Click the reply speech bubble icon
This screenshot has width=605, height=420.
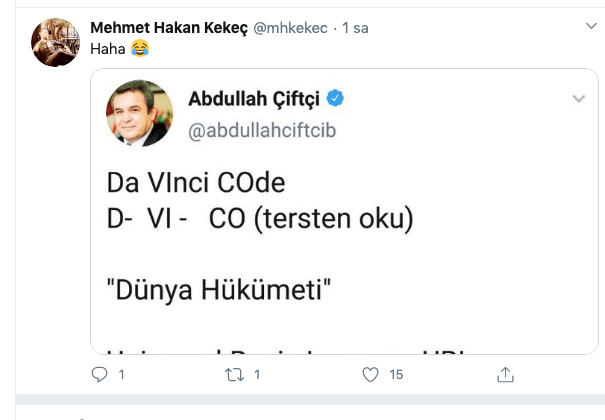(99, 374)
